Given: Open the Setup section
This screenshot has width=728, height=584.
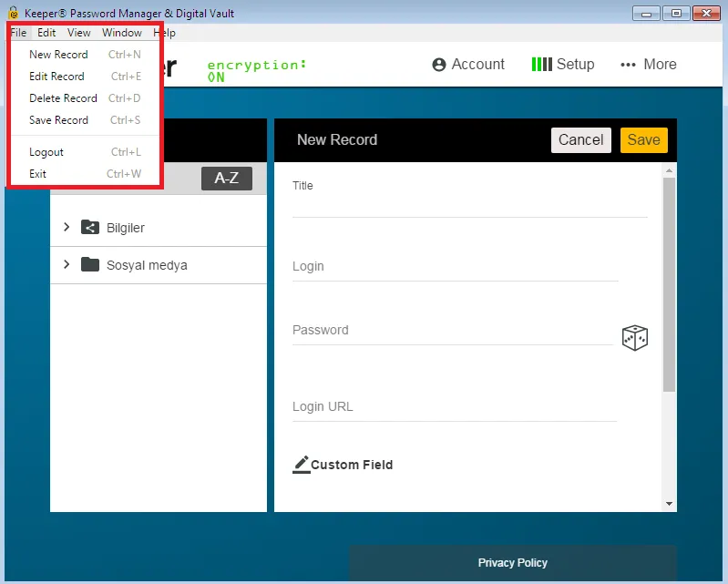Looking at the screenshot, I should coord(575,64).
